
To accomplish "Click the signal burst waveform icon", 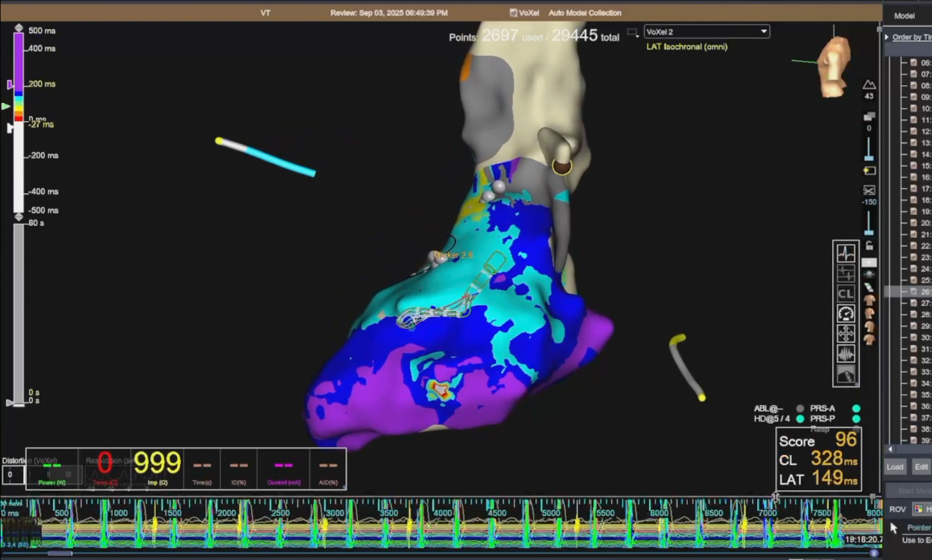I will pos(846,354).
